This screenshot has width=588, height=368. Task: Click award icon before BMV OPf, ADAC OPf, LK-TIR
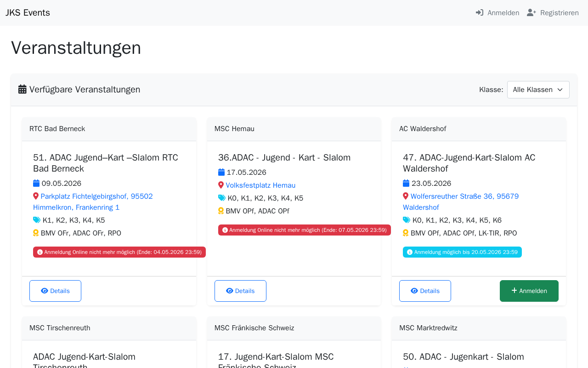coord(406,233)
